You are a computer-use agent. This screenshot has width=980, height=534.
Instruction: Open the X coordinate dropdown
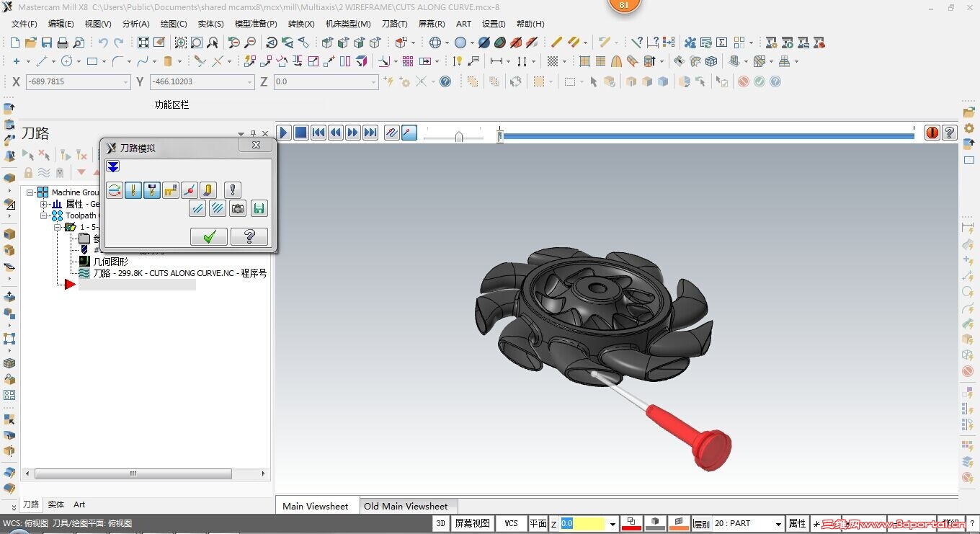coord(125,82)
